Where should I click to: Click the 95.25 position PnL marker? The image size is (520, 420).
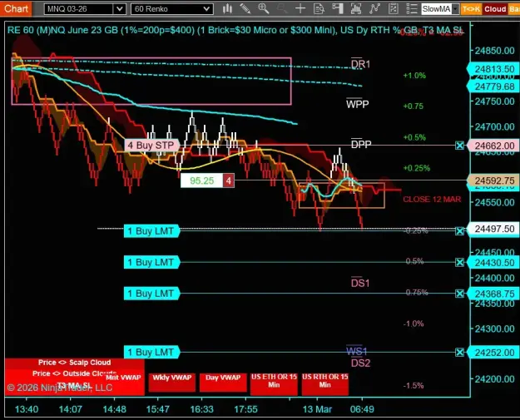201,180
